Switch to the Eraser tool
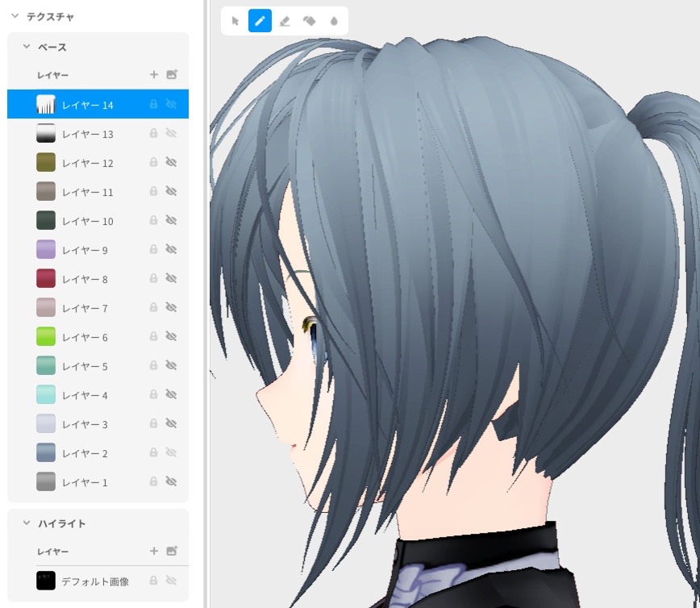The width and height of the screenshot is (700, 608). point(285,21)
